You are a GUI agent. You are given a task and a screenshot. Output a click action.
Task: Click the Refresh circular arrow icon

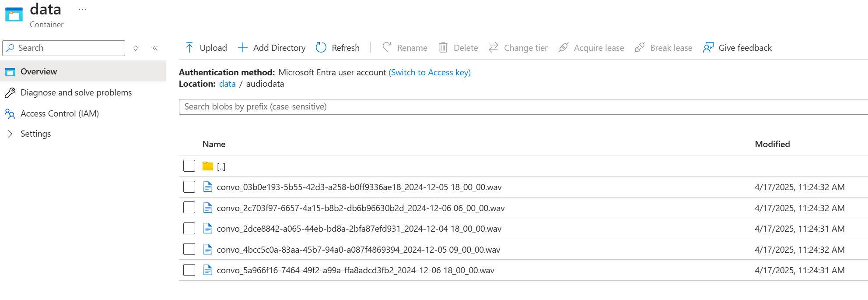pos(321,48)
